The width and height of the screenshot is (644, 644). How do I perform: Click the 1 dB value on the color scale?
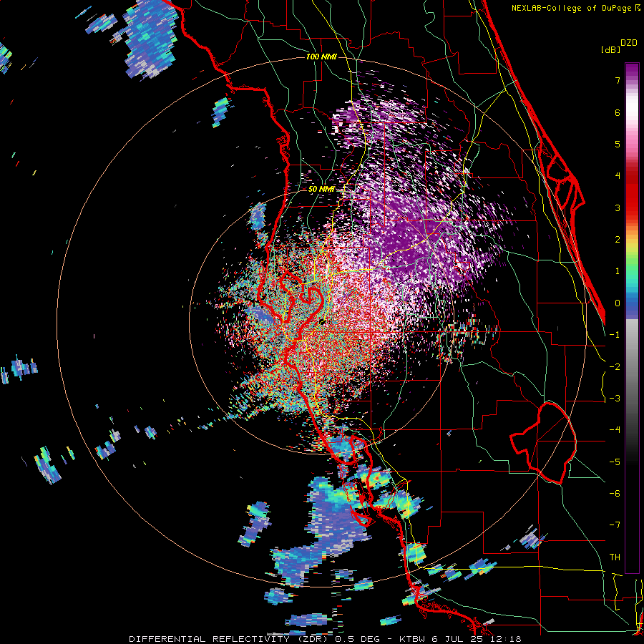click(618, 271)
